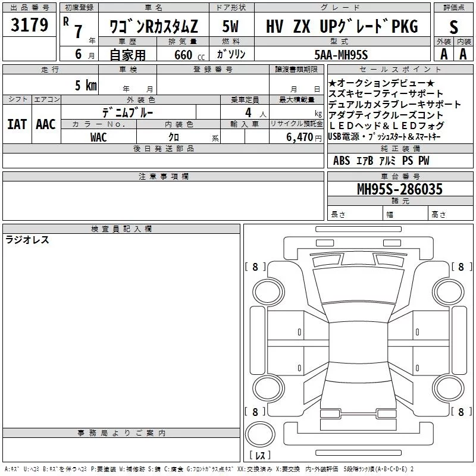The width and height of the screenshot is (476, 476).
Task: Click the damage code legend line
Action: [x=209, y=469]
